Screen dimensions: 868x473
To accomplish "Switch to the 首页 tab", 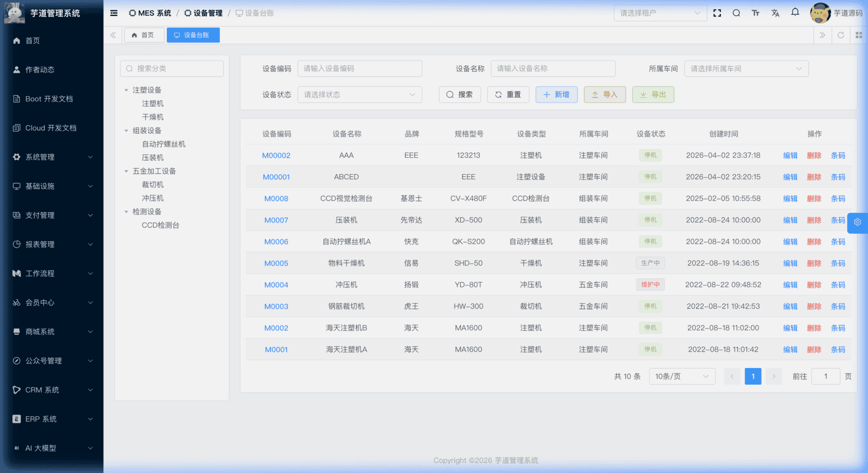I will click(144, 35).
